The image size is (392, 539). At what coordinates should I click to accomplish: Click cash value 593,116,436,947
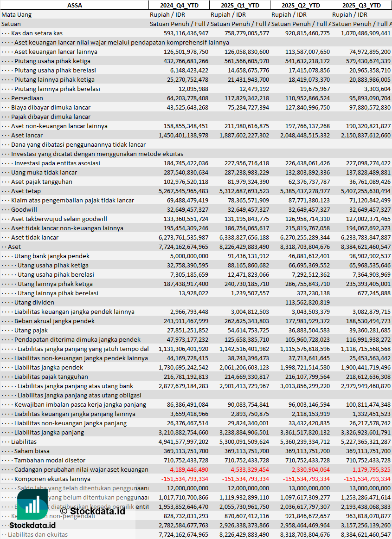coord(186,33)
